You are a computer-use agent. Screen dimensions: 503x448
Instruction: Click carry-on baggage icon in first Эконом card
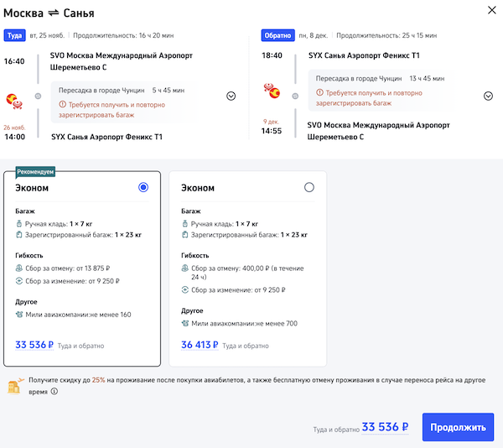click(x=19, y=224)
